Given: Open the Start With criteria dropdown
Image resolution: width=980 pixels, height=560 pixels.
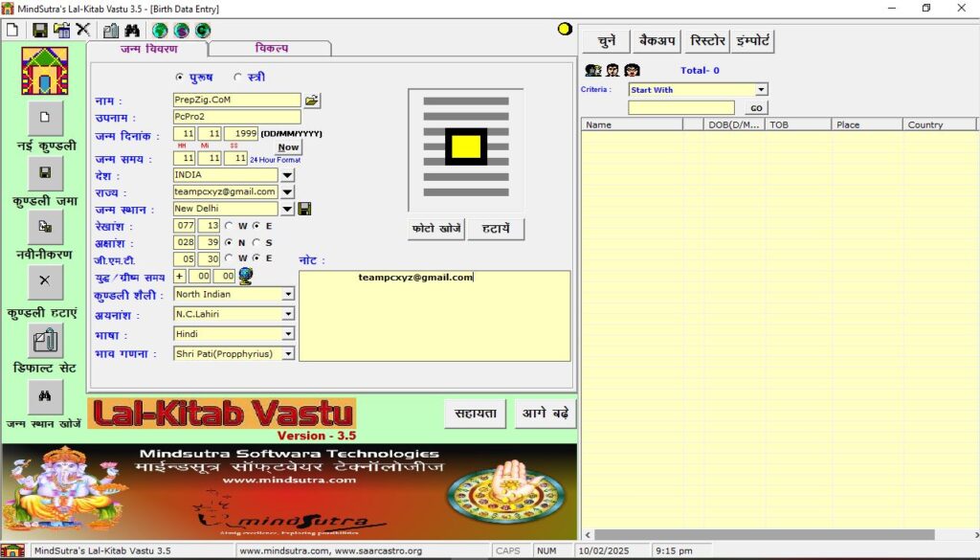Looking at the screenshot, I should tap(761, 89).
